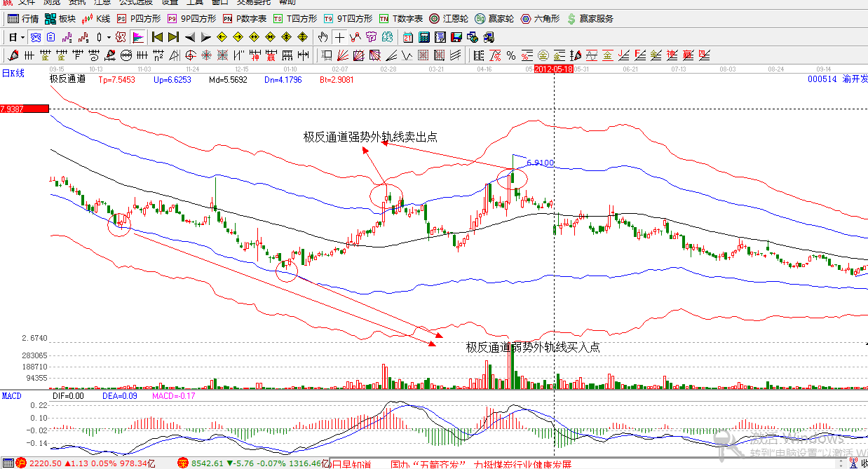
Task: Click the calendar date icon
Action: [x=408, y=37]
